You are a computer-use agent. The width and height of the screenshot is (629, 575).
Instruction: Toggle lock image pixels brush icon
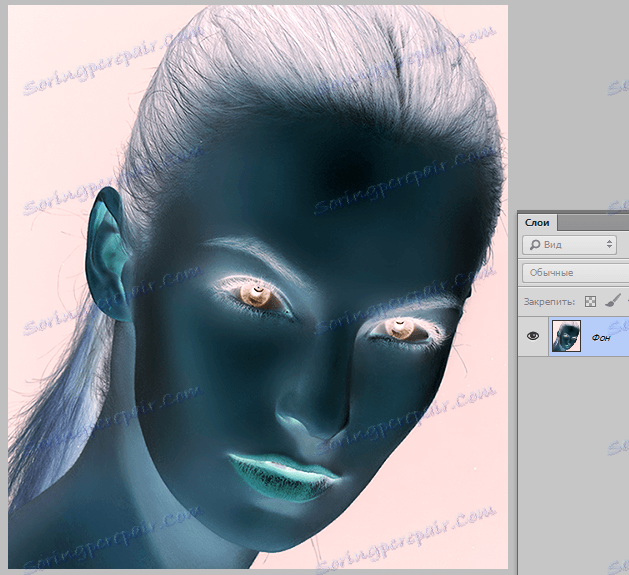click(613, 300)
